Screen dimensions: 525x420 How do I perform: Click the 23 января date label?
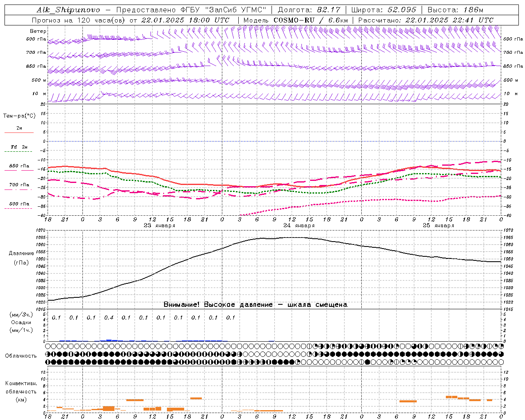(159, 226)
